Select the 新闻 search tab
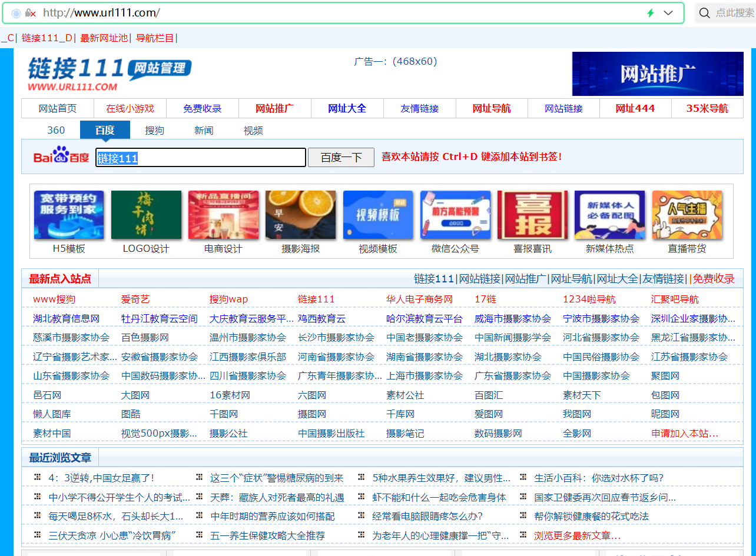Image resolution: width=756 pixels, height=556 pixels. click(x=204, y=130)
